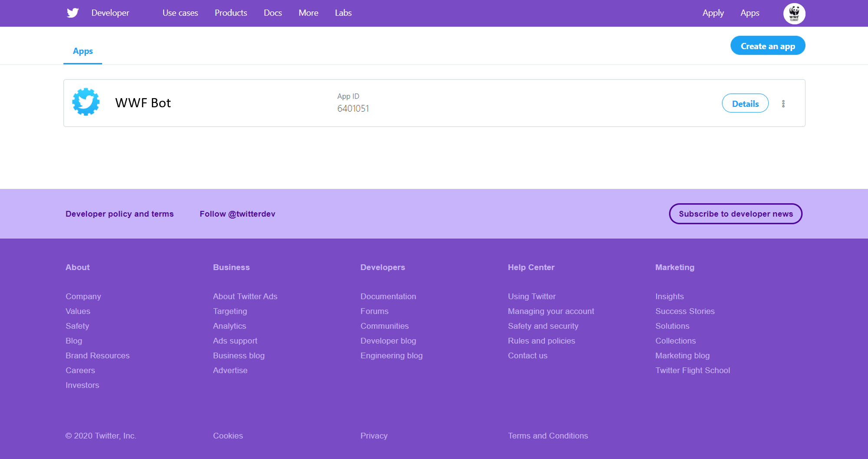
Task: Open Brand Resources
Action: (98, 356)
